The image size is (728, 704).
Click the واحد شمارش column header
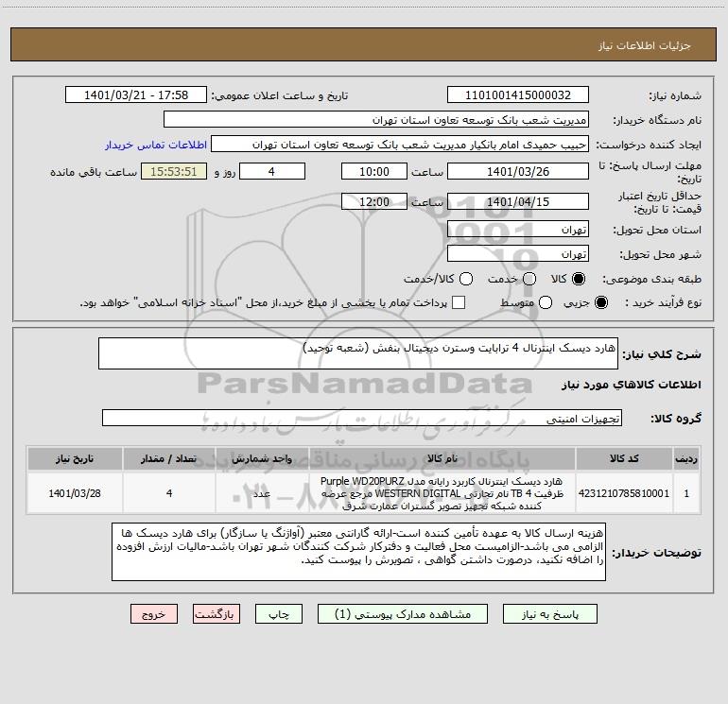click(x=262, y=458)
